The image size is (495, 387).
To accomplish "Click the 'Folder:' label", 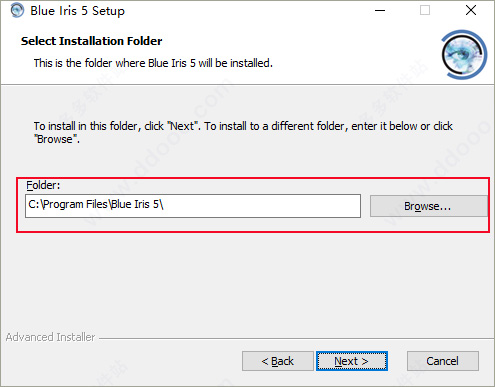I will pos(43,185).
